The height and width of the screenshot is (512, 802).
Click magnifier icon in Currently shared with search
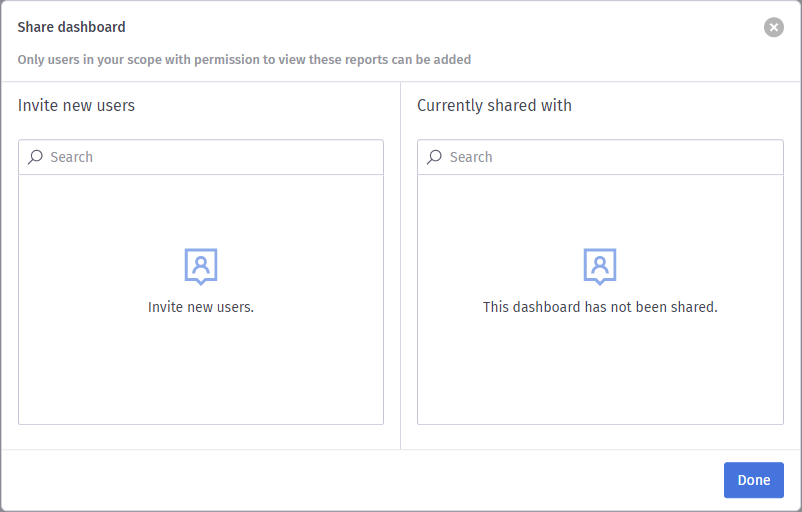(x=434, y=157)
